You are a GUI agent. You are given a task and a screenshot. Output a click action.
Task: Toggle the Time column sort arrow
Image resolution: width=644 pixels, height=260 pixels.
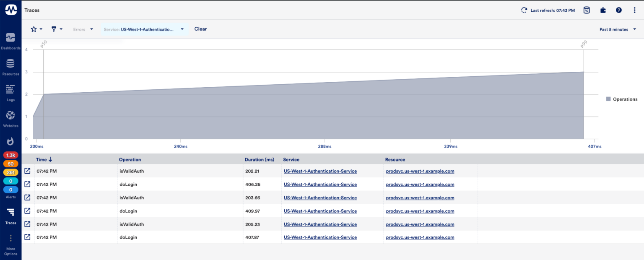click(x=51, y=159)
